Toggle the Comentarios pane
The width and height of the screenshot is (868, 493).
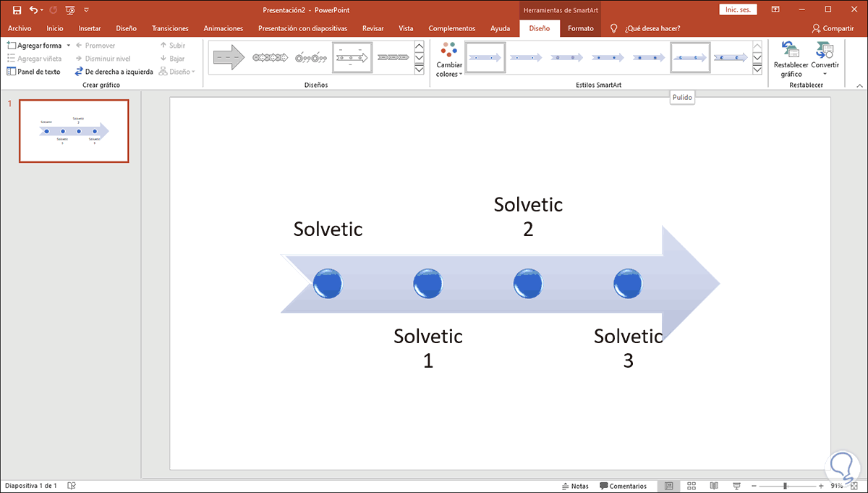point(624,486)
